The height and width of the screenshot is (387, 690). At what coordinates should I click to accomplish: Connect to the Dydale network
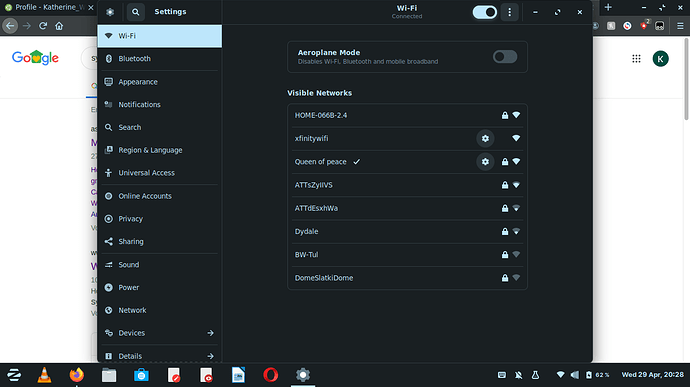pyautogui.click(x=407, y=231)
